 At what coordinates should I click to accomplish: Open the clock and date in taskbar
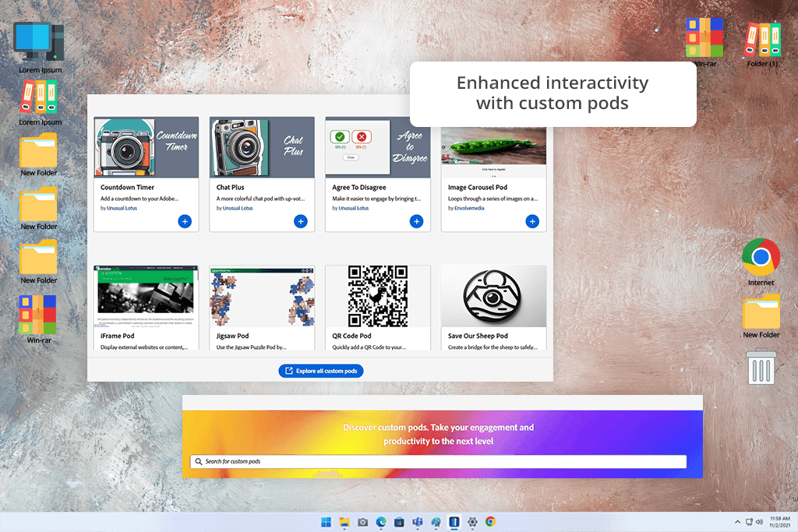tap(779, 521)
